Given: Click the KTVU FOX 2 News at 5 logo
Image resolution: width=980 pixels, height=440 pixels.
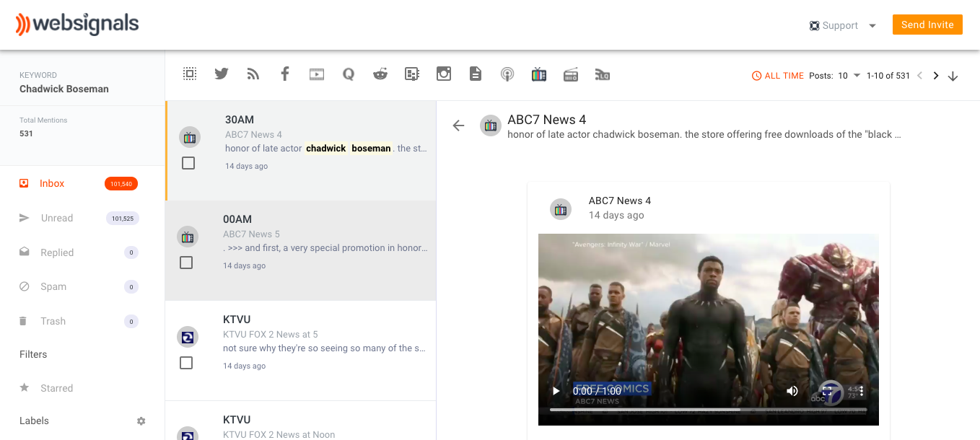Looking at the screenshot, I should tap(188, 337).
